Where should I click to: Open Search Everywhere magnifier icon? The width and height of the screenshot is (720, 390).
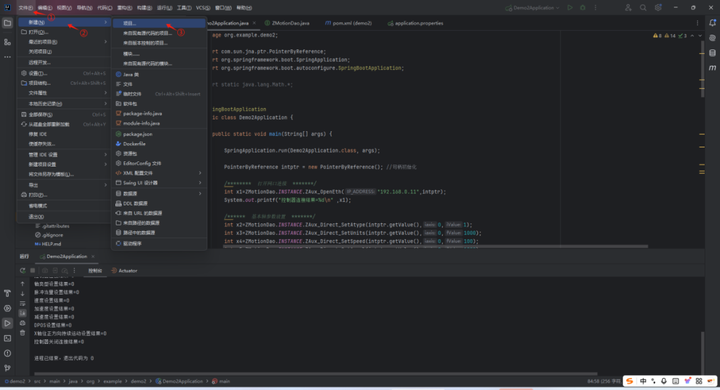click(643, 8)
